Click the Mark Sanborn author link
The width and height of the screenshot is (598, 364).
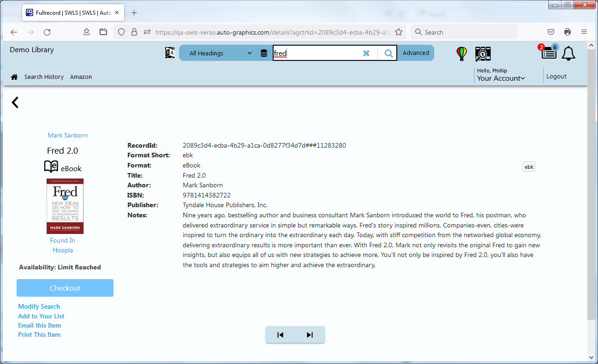point(67,135)
